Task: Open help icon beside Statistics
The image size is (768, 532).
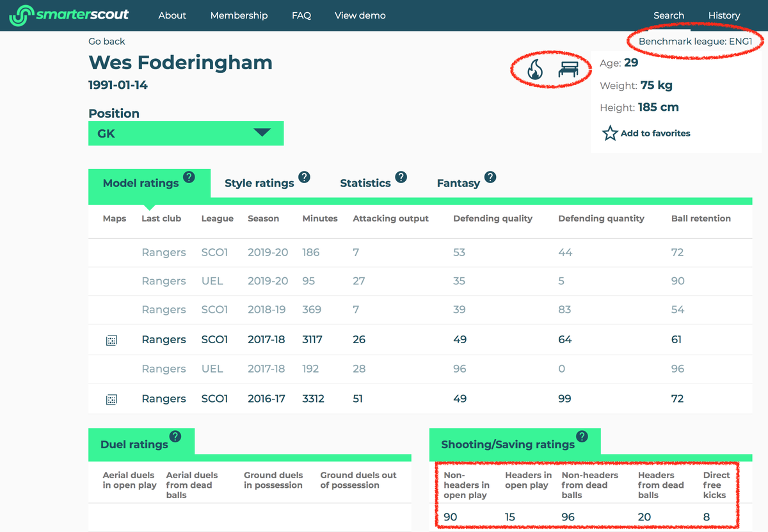Action: (401, 177)
